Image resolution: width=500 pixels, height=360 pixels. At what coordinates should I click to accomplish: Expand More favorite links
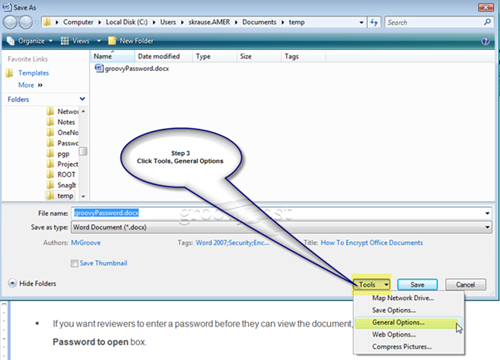tap(30, 85)
